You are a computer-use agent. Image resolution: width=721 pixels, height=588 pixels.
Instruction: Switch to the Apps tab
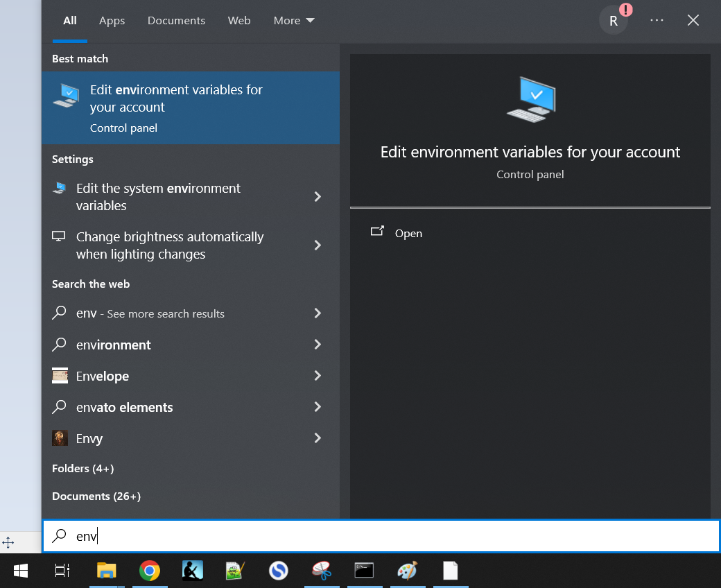point(112,21)
